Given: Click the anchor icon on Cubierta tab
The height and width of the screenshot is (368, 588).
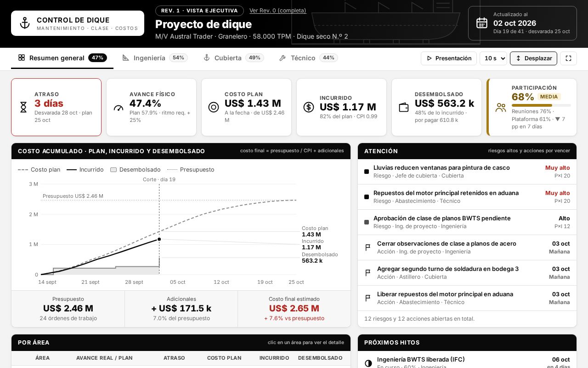Looking at the screenshot, I should (x=207, y=57).
